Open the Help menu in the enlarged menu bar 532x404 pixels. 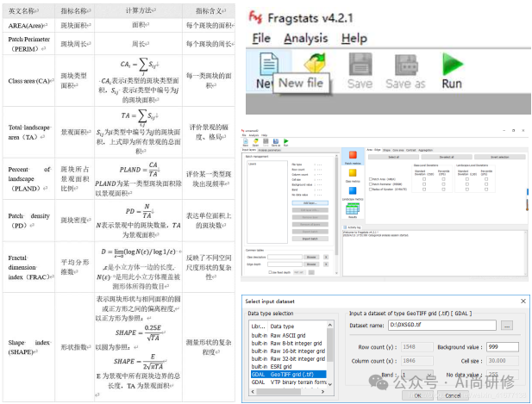tap(354, 38)
